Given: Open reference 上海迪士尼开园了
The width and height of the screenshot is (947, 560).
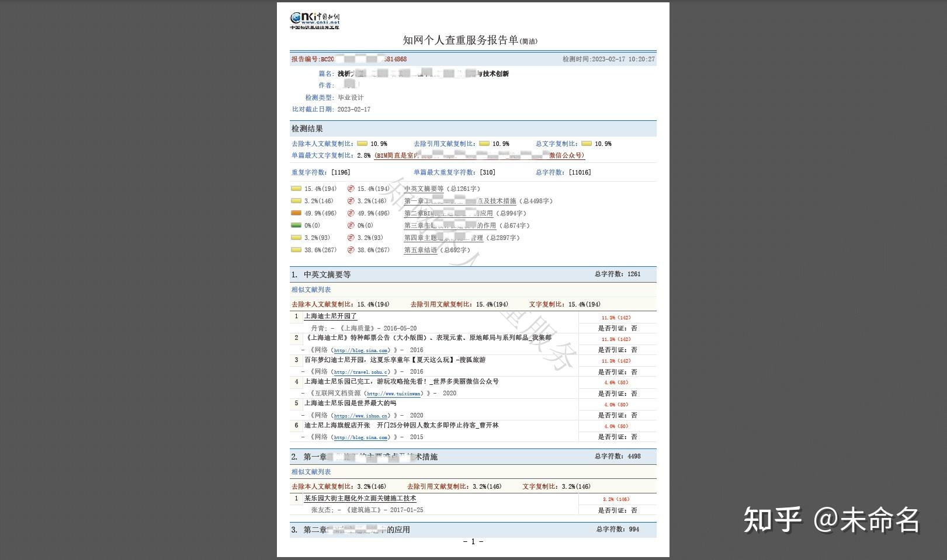Looking at the screenshot, I should click(x=331, y=316).
